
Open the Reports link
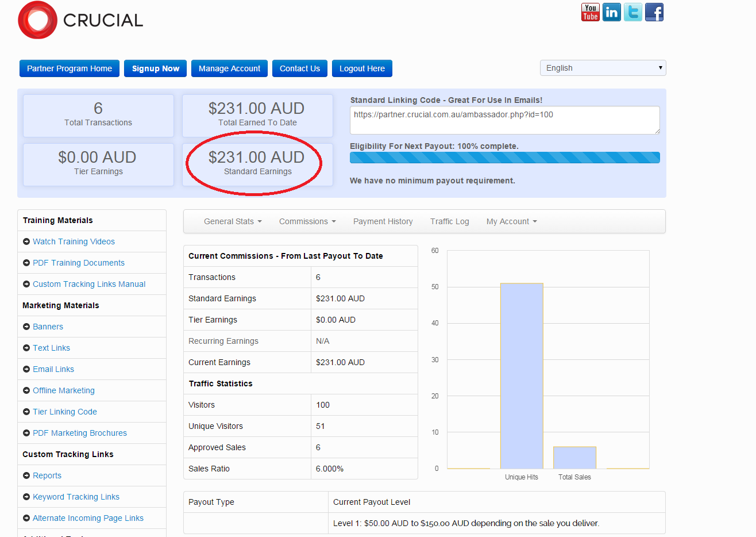pos(47,475)
